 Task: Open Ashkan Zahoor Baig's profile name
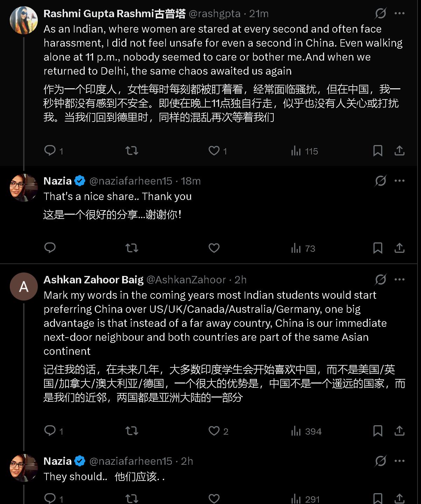pyautogui.click(x=93, y=279)
